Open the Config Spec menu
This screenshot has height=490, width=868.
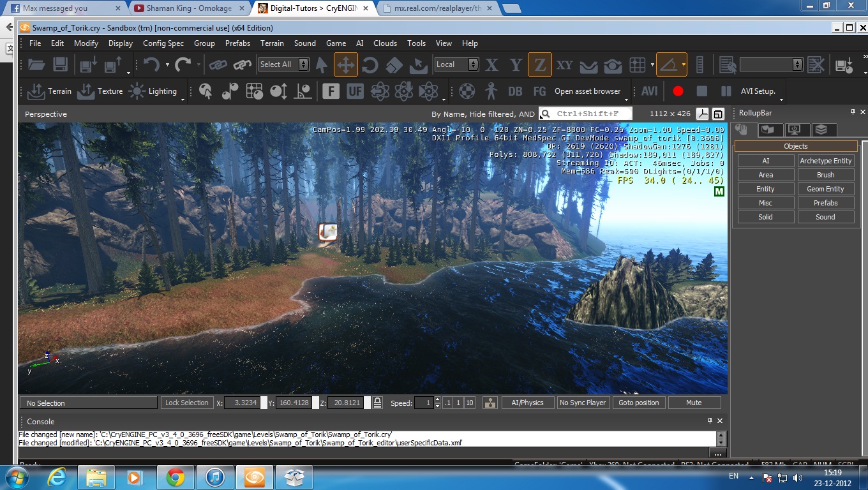pyautogui.click(x=163, y=43)
